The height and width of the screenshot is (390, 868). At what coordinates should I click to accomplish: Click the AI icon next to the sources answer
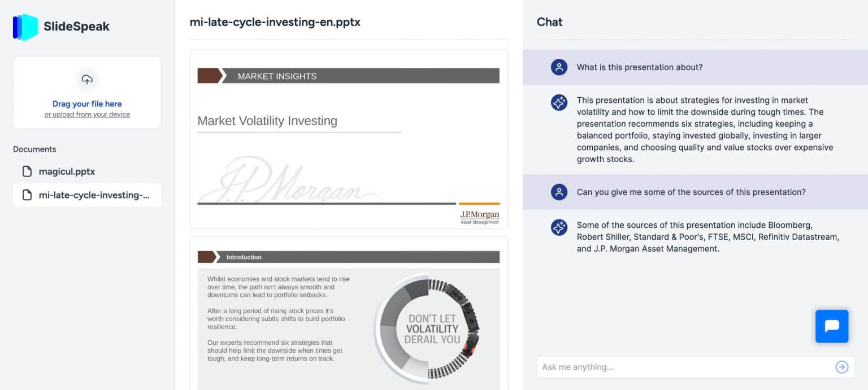(x=558, y=227)
